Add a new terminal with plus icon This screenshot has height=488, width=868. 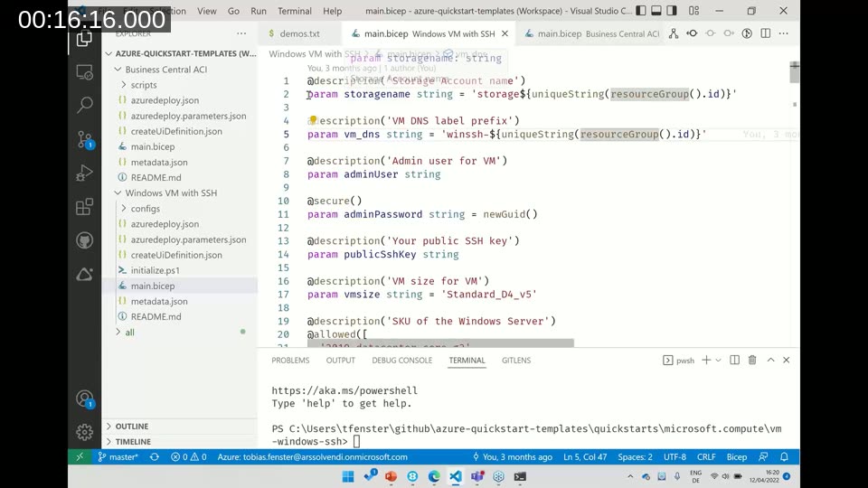pos(706,361)
